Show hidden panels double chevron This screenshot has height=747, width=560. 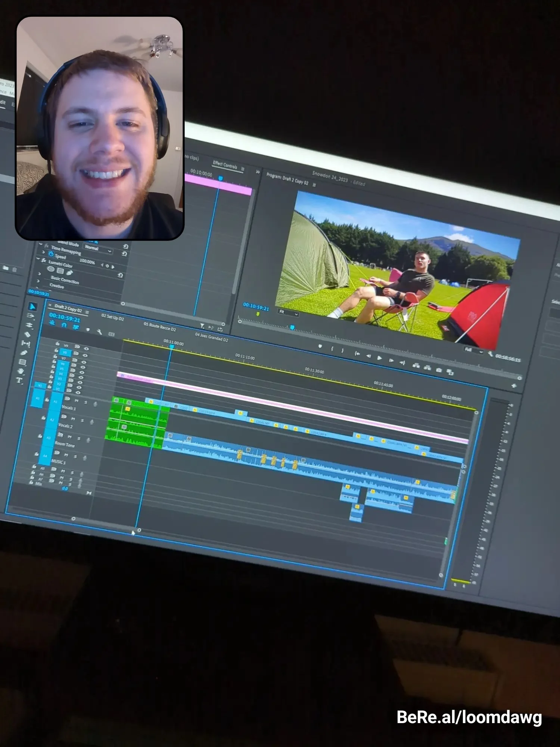click(x=258, y=171)
